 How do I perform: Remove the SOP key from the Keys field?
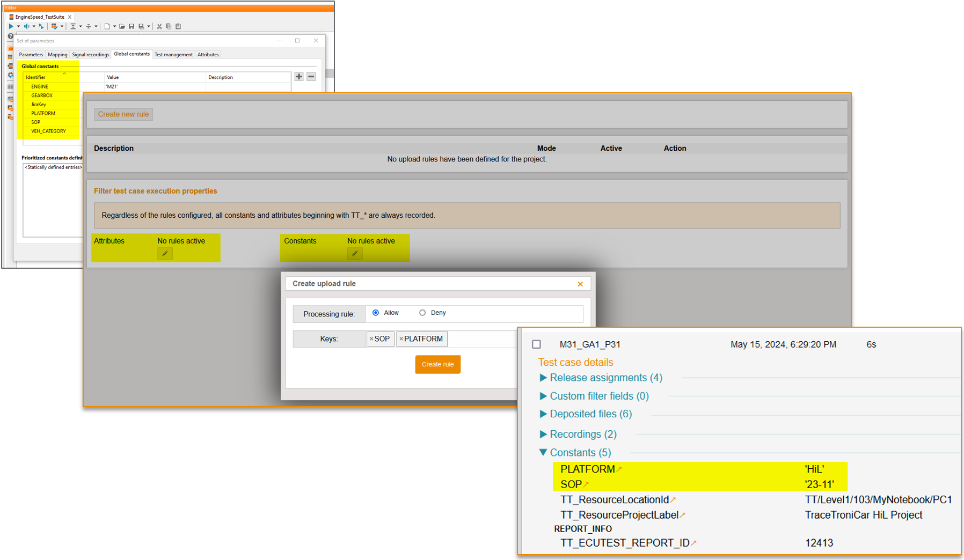click(x=371, y=338)
